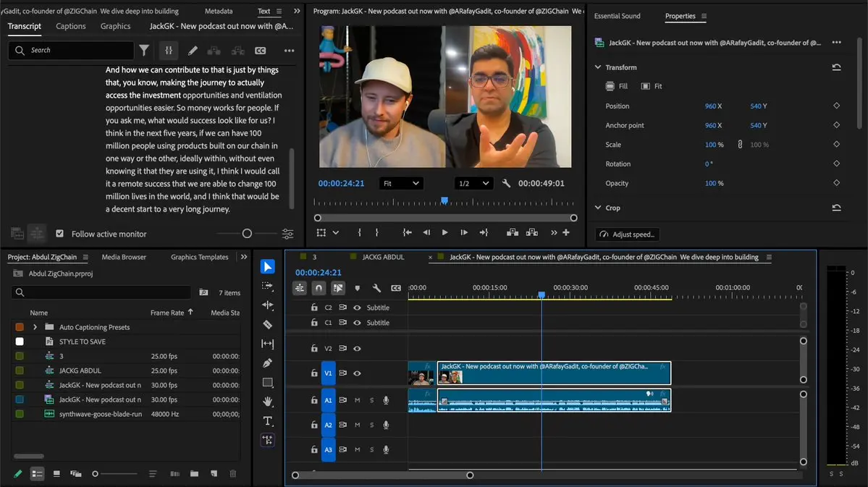Switch to the Captions tab
Screen dimensions: 868x487
(x=71, y=26)
